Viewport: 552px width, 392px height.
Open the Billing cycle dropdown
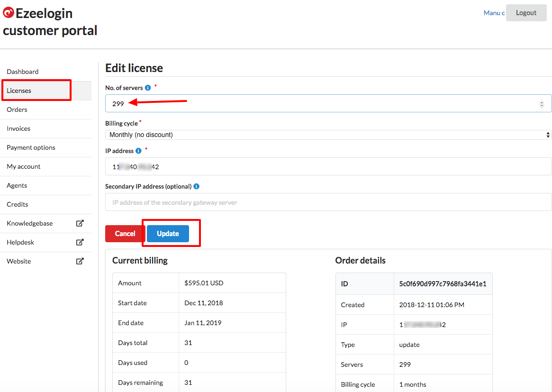pos(328,135)
